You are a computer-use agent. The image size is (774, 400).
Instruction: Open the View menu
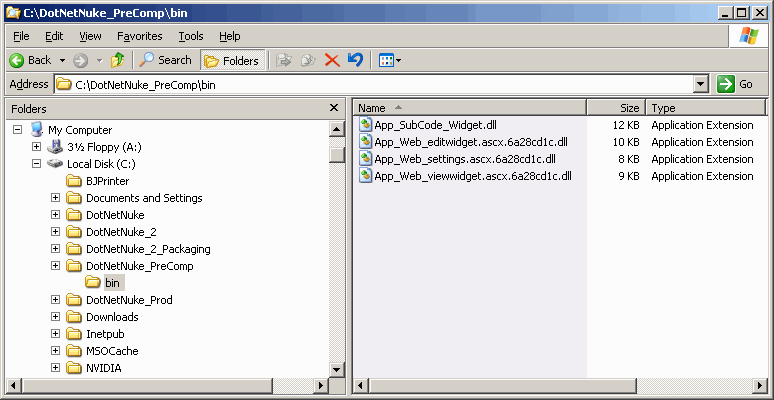90,36
